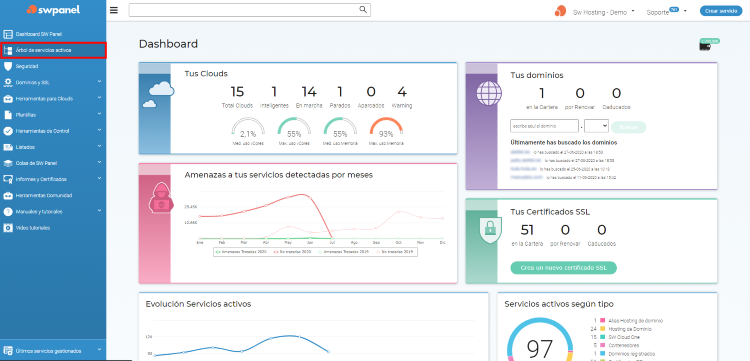Expand the Informes y Certificados chevron
Image resolution: width=750 pixels, height=361 pixels.
(x=99, y=178)
